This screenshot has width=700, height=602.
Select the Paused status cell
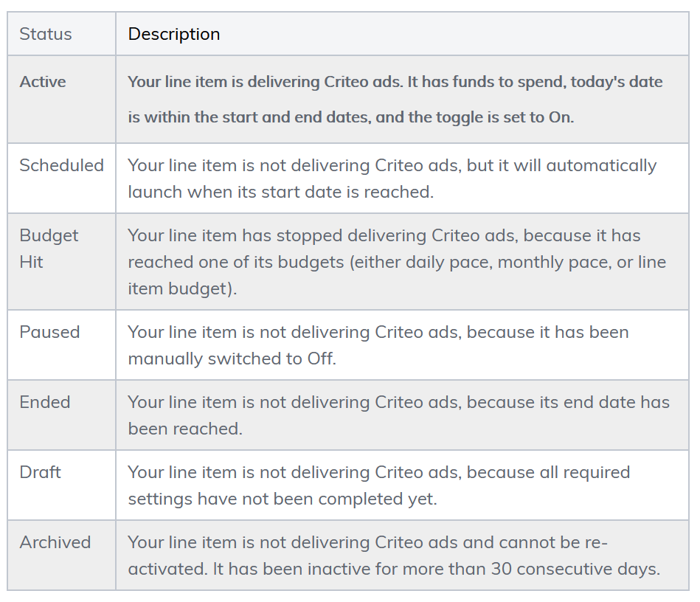click(x=49, y=332)
